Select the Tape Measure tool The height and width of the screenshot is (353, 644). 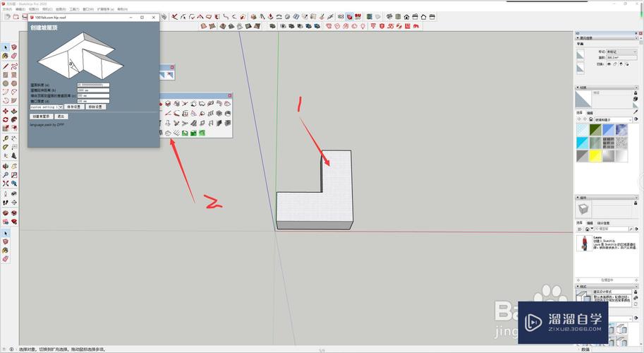pyautogui.click(x=6, y=138)
